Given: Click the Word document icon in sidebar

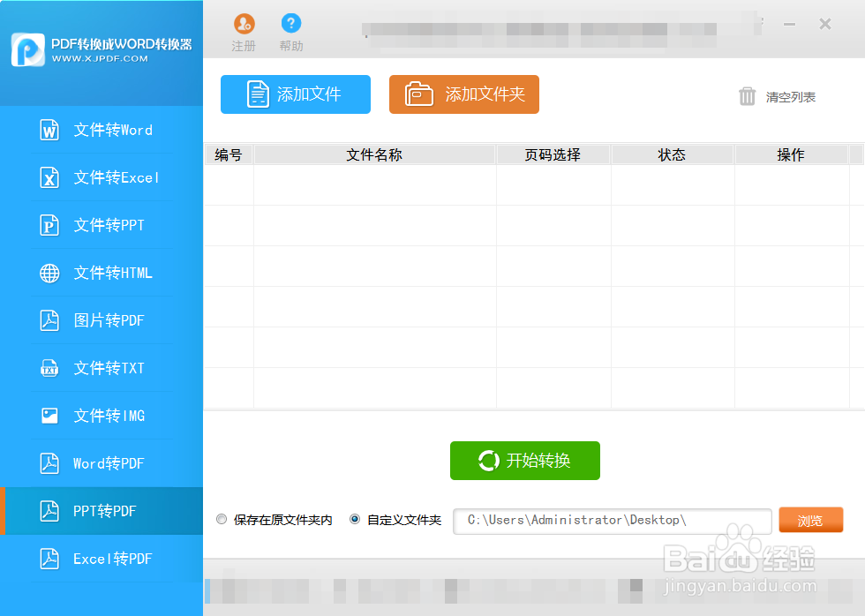Looking at the screenshot, I should click(x=49, y=130).
